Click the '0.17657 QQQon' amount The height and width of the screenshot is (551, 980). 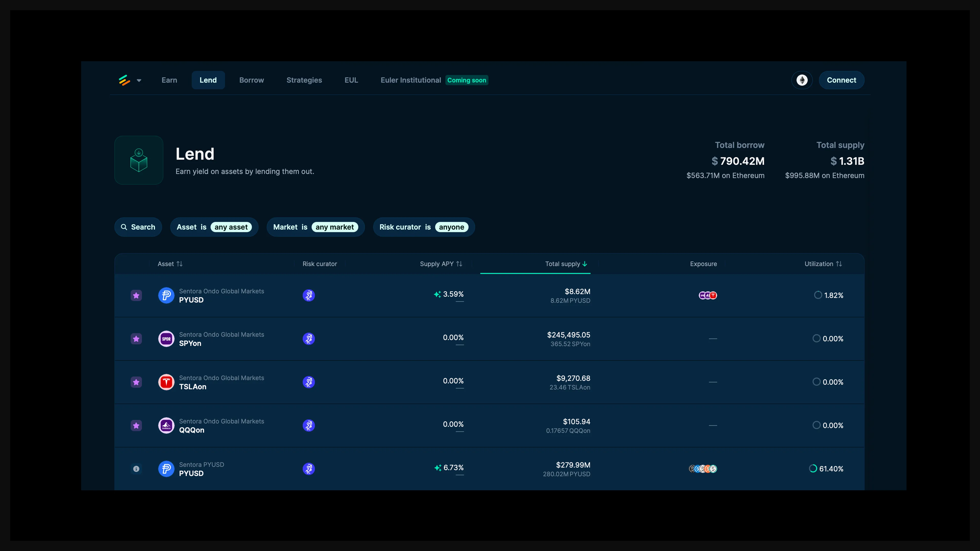click(x=568, y=431)
